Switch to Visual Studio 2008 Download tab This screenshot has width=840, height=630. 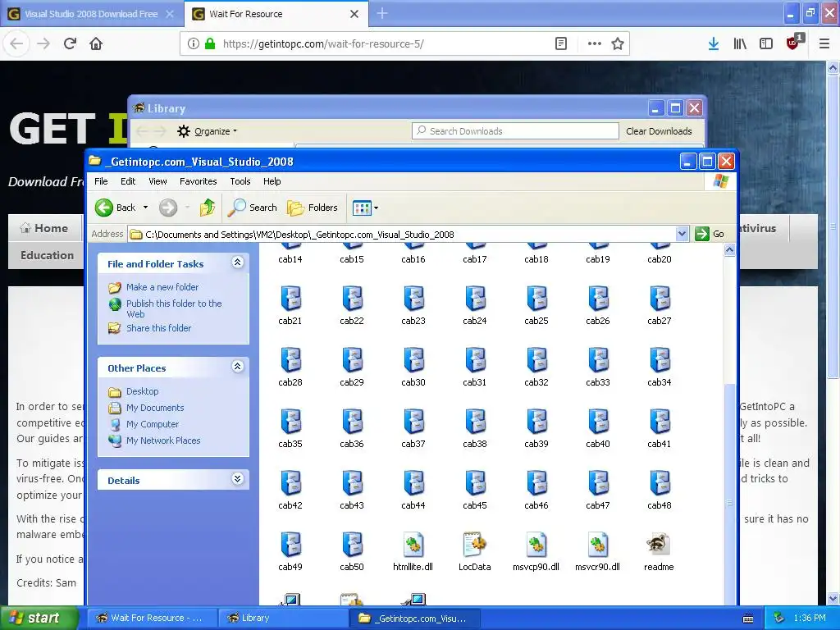point(91,14)
